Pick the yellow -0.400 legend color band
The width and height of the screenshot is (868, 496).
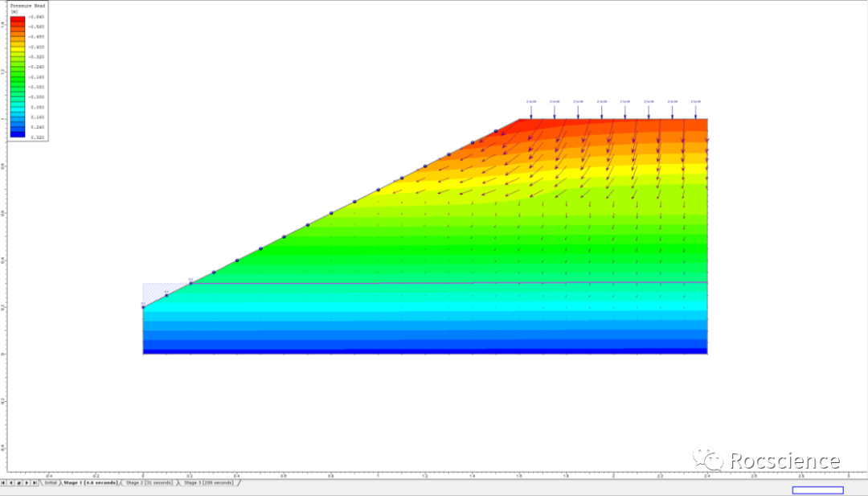pyautogui.click(x=18, y=47)
